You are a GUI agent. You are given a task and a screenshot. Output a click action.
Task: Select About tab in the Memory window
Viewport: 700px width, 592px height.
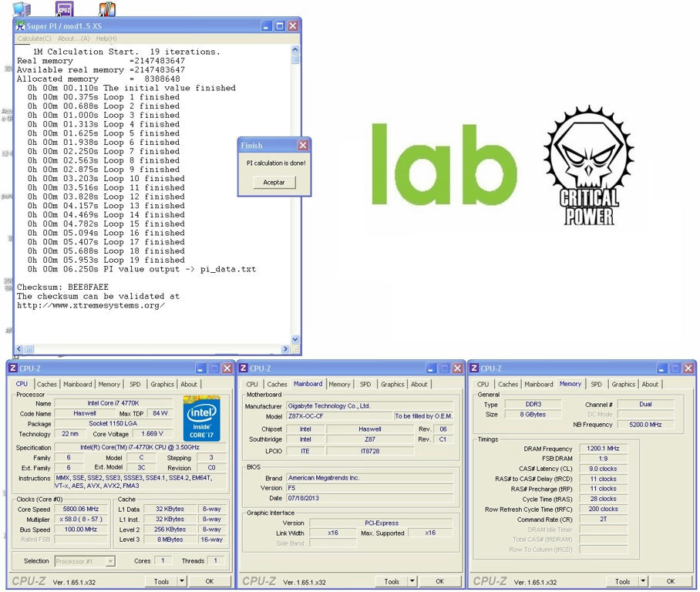pyautogui.click(x=650, y=384)
